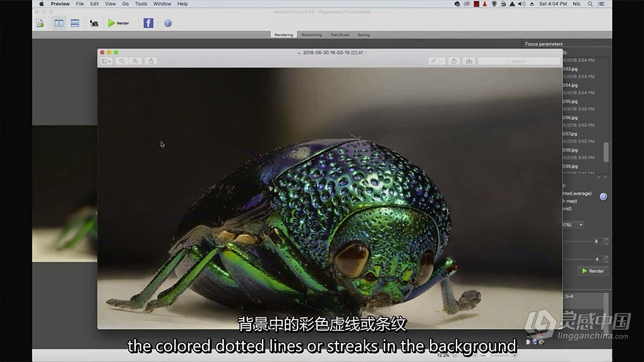
Task: Click Preview rotate icon
Action: pyautogui.click(x=454, y=61)
